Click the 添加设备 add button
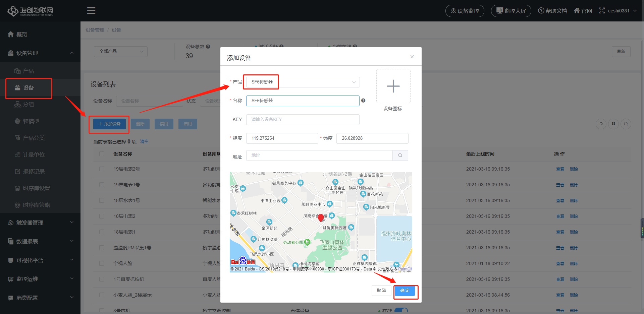 click(x=110, y=124)
